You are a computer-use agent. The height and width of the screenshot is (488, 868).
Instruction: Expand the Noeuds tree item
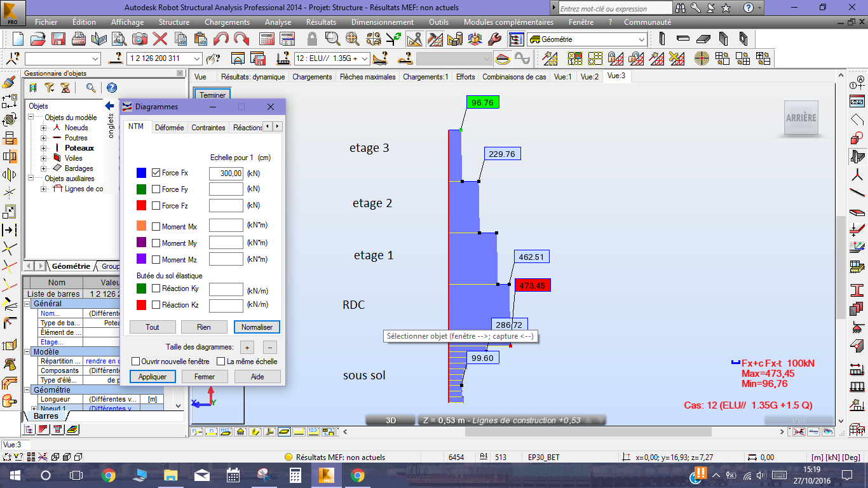click(x=44, y=128)
